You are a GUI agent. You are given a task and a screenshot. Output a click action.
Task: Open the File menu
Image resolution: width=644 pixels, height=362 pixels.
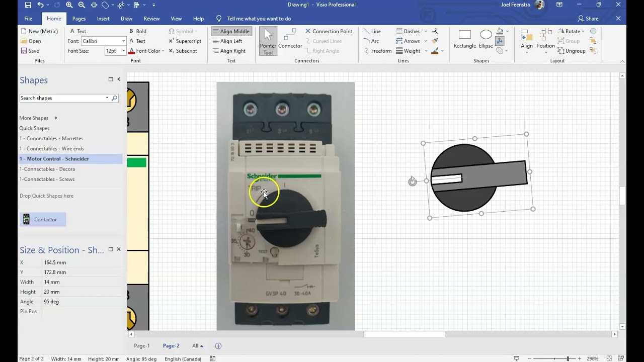28,19
